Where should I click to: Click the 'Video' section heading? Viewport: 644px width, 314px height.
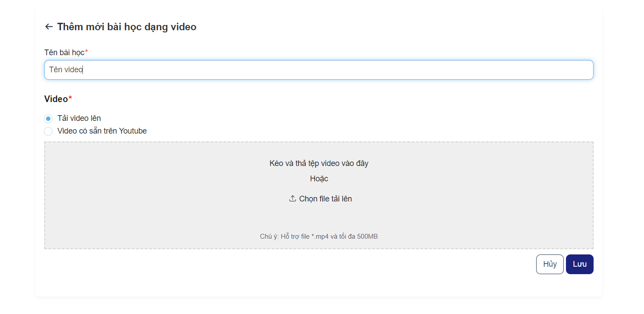pyautogui.click(x=56, y=99)
